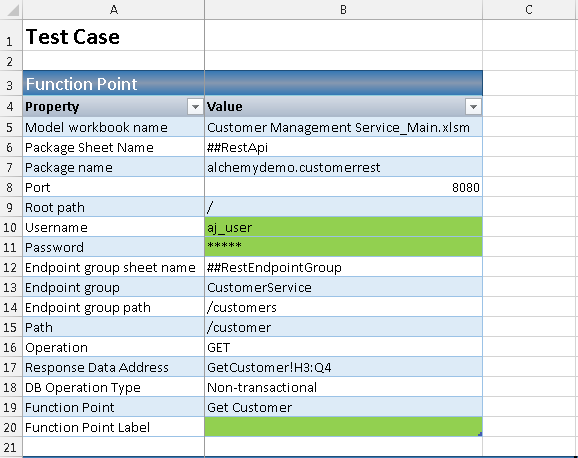Open the Property column filter dropdown
The image size is (578, 458).
coord(195,107)
